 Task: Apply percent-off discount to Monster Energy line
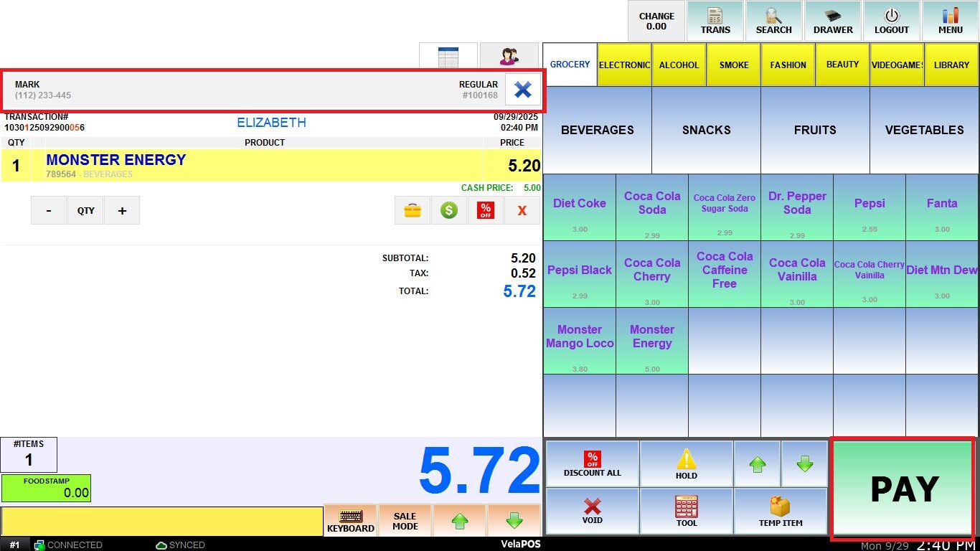[486, 210]
